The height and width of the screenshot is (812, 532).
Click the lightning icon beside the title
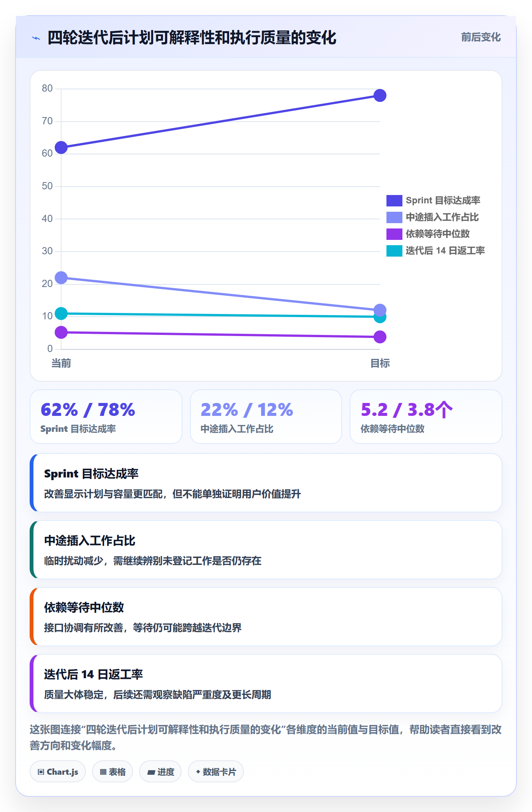point(36,38)
